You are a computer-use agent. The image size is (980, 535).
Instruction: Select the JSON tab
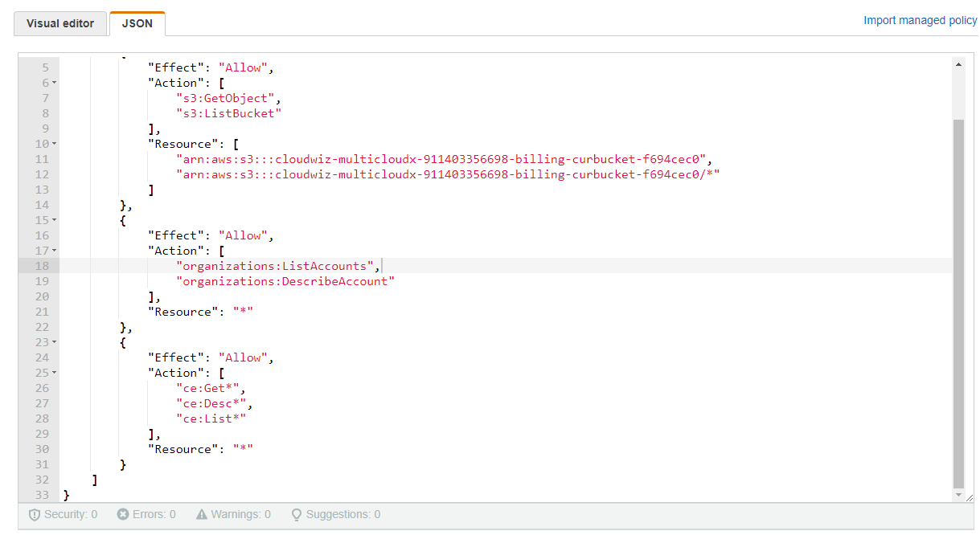pyautogui.click(x=137, y=23)
